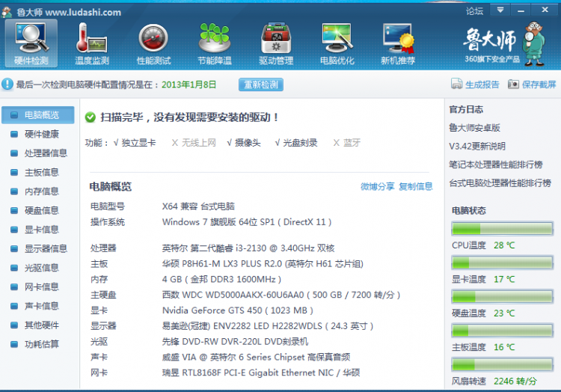Click the 摄像头 feature label
The height and width of the screenshot is (392, 561).
pyautogui.click(x=248, y=143)
